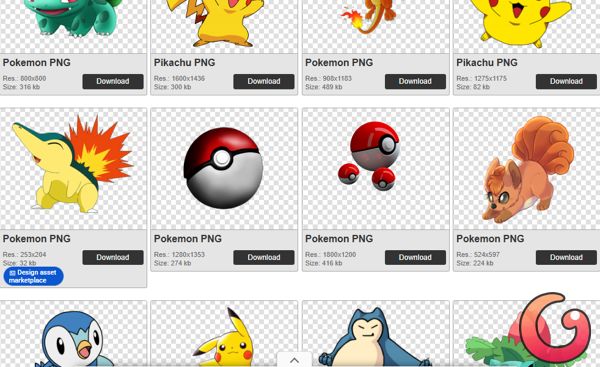600x367 pixels.
Task: Open the blue Piplup penguin thumbnail
Action: 73,334
